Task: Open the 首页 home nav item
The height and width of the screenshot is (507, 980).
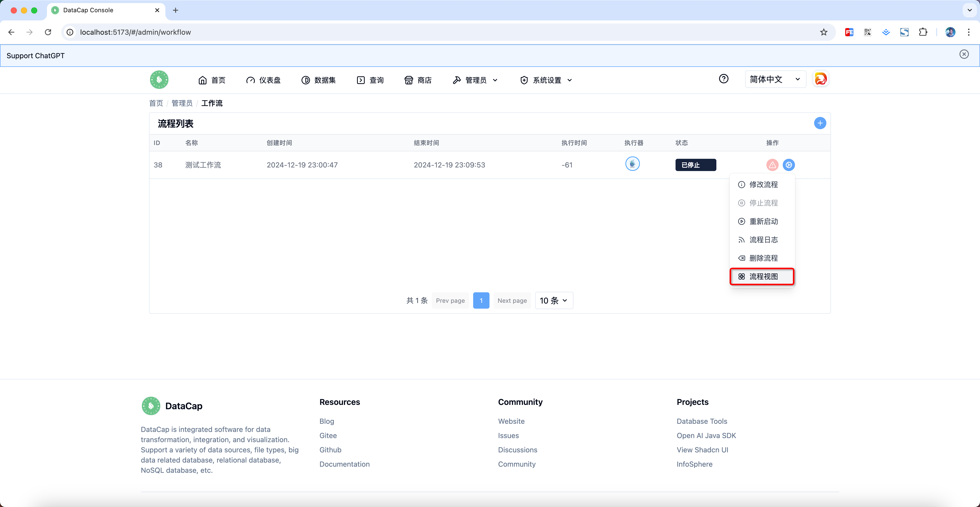Action: (x=212, y=80)
